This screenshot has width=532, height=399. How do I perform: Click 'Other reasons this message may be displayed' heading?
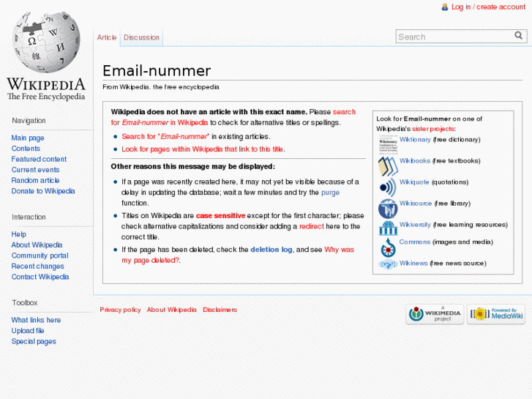(x=192, y=166)
